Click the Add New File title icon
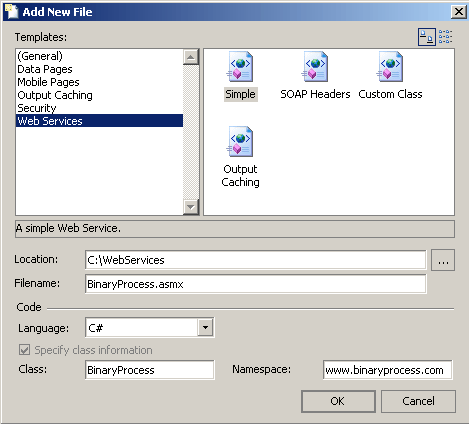The image size is (469, 424). (x=12, y=11)
